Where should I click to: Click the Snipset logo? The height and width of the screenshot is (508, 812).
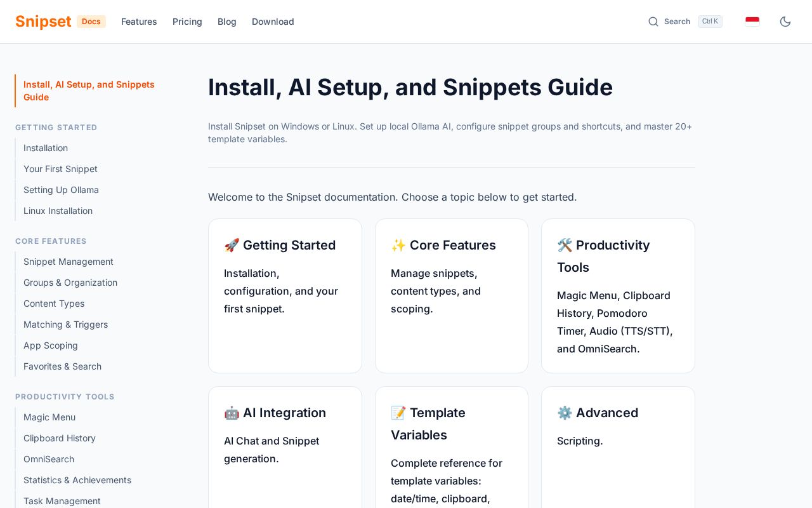click(x=43, y=22)
